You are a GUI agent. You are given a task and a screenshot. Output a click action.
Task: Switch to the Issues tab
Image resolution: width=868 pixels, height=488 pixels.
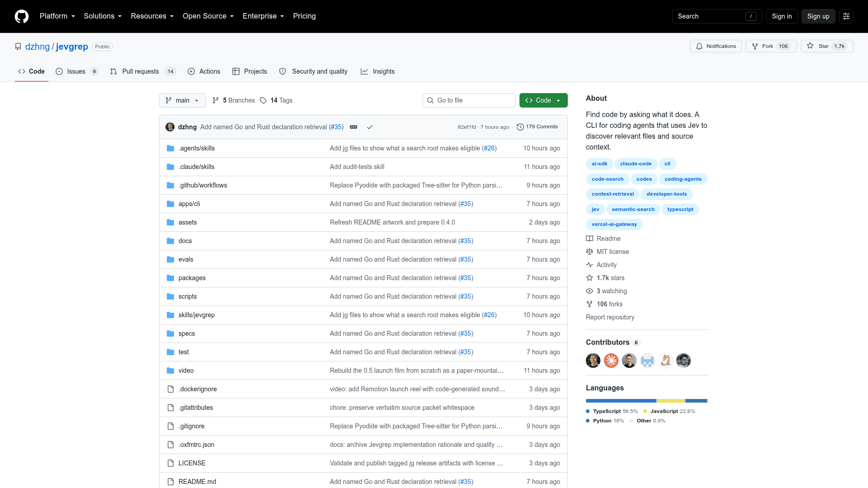click(77, 71)
